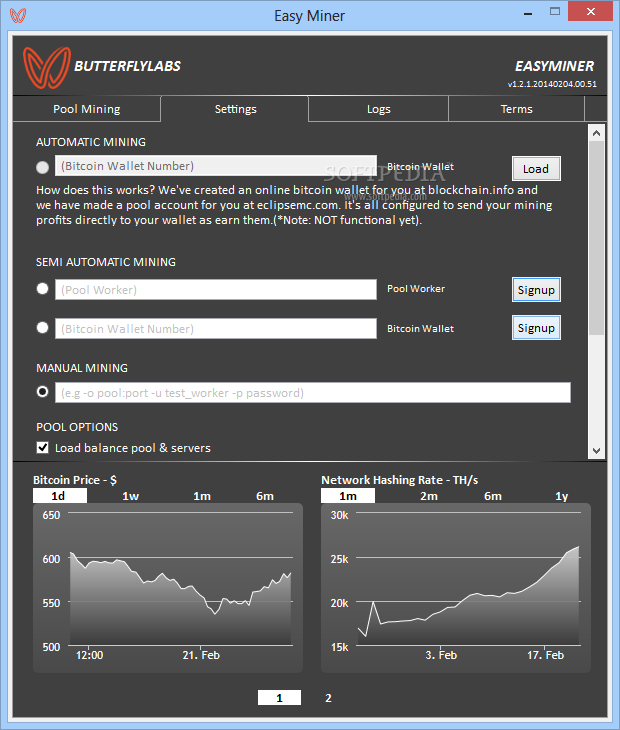Image resolution: width=620 pixels, height=730 pixels.
Task: Select 1m range for Network Hashing Rate
Action: click(348, 496)
